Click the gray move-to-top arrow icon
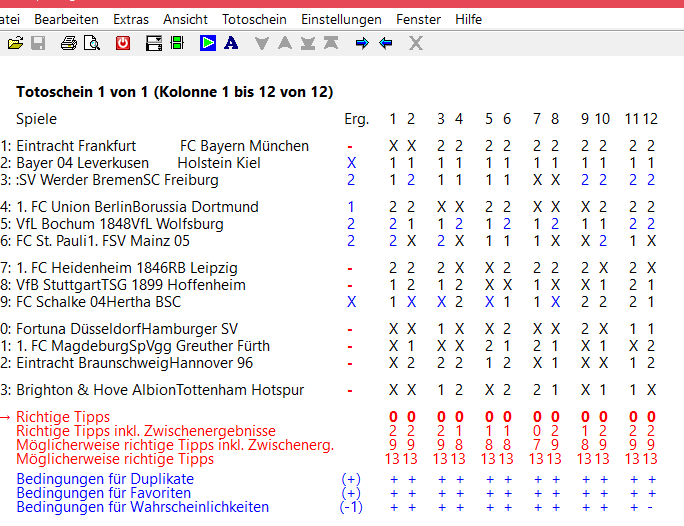The image size is (684, 526). pyautogui.click(x=331, y=43)
